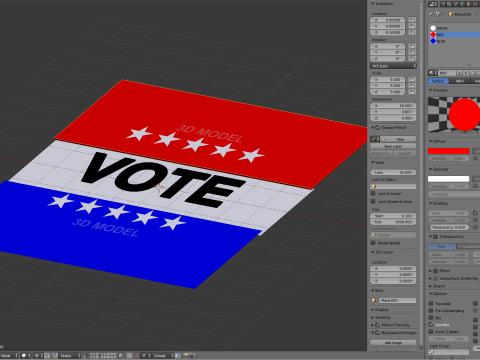Click the Lens value field

tap(393, 172)
